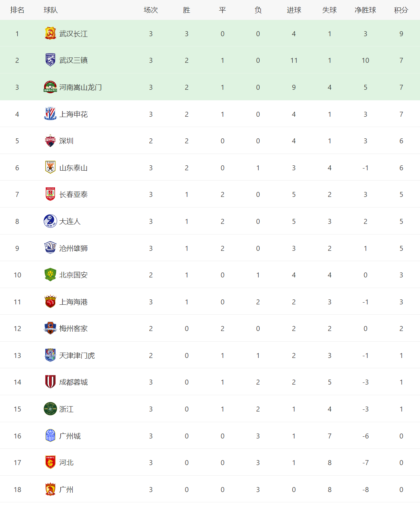This screenshot has width=420, height=530.
Task: Open the 长春亚泰 team name link
Action: tap(73, 194)
